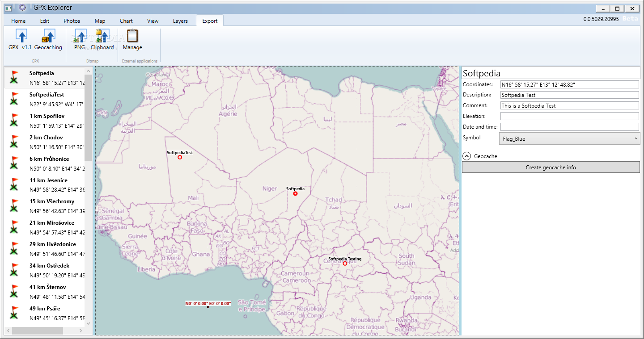Copy map bitmap to Clipboard

coord(102,40)
